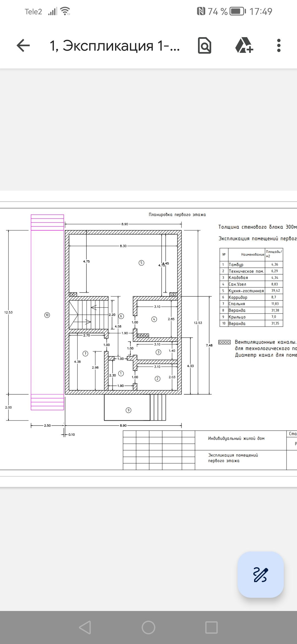Tap the document title "1, Экспликация 1-…"
Screen dimensions: 297x644
114,45
